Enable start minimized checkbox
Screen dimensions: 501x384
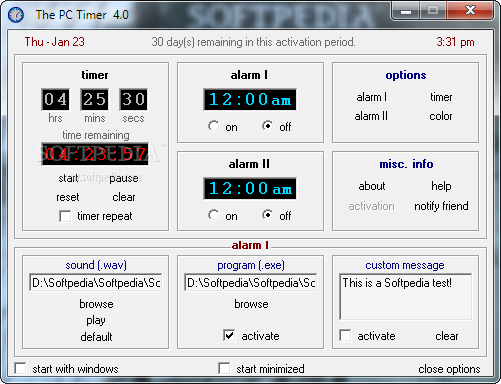[224, 368]
